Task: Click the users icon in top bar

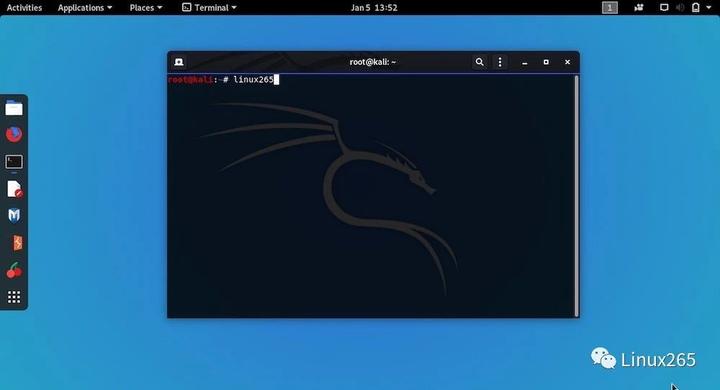Action: (639, 7)
